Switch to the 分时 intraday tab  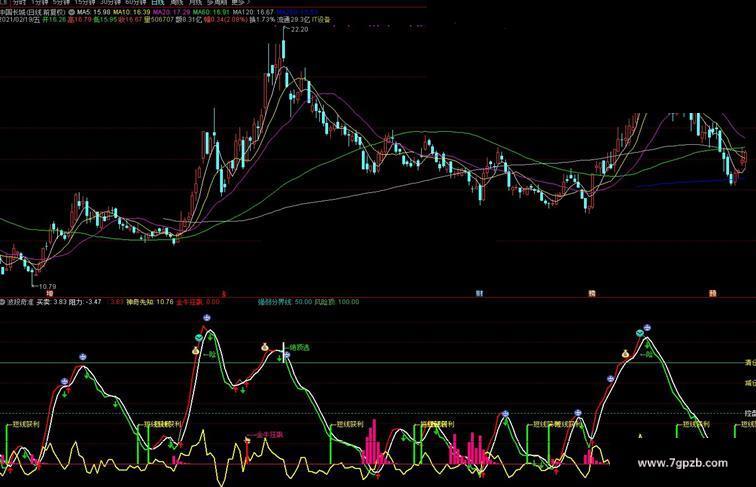point(20,2)
